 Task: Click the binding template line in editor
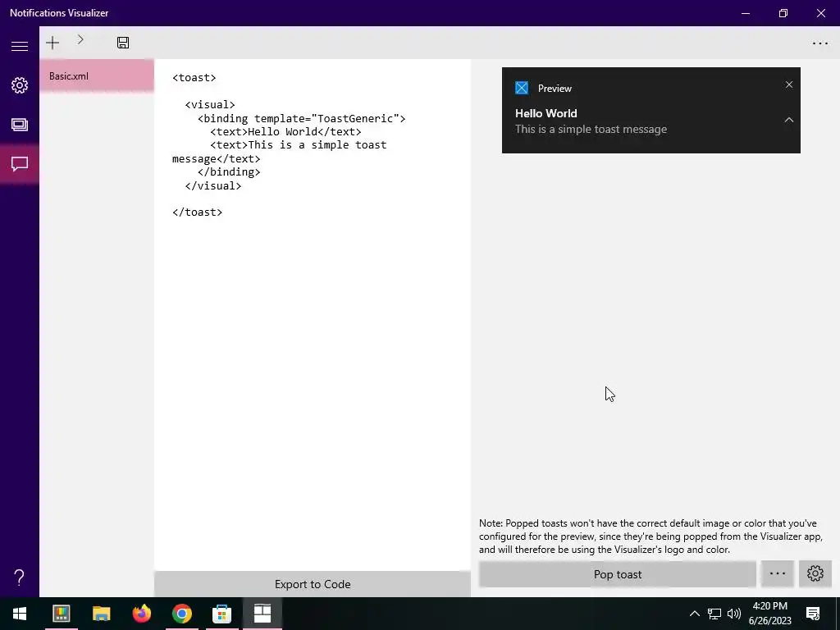[x=302, y=118]
